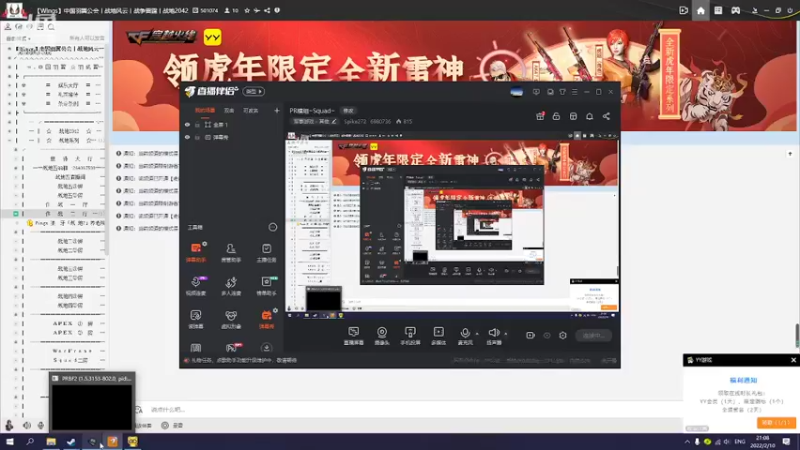
Task: Click the green checkbox on the highlighted channel row
Action: (16, 214)
